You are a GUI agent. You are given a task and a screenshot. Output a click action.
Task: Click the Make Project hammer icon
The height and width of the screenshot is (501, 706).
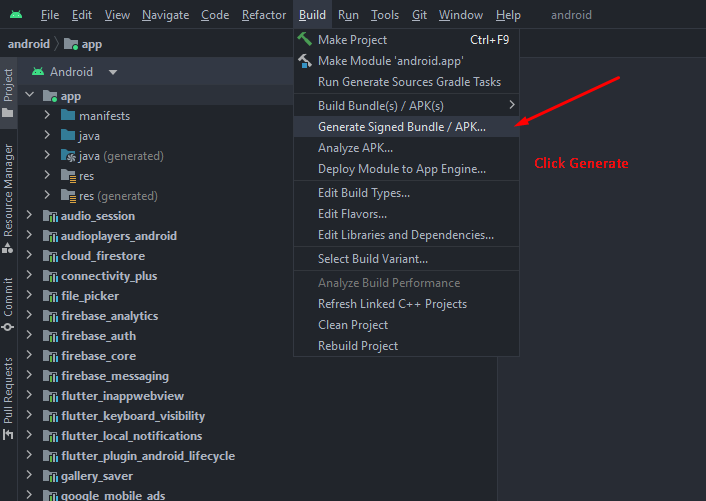point(305,40)
